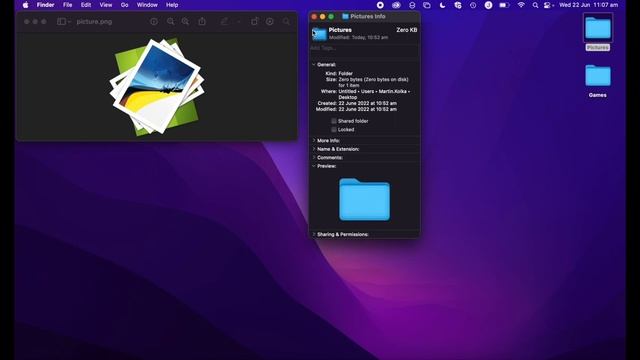Image resolution: width=640 pixels, height=360 pixels.
Task: Expand the More Info section
Action: click(x=313, y=140)
